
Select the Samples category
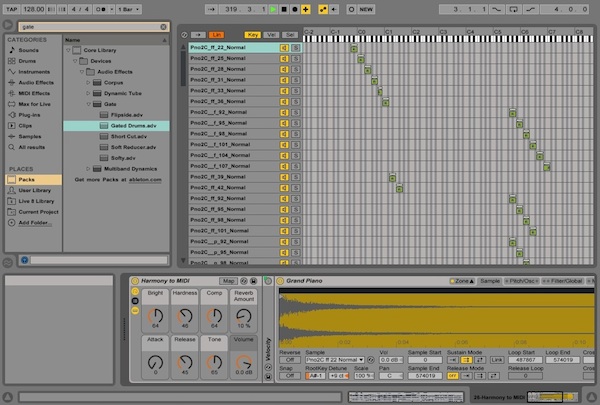(30, 135)
